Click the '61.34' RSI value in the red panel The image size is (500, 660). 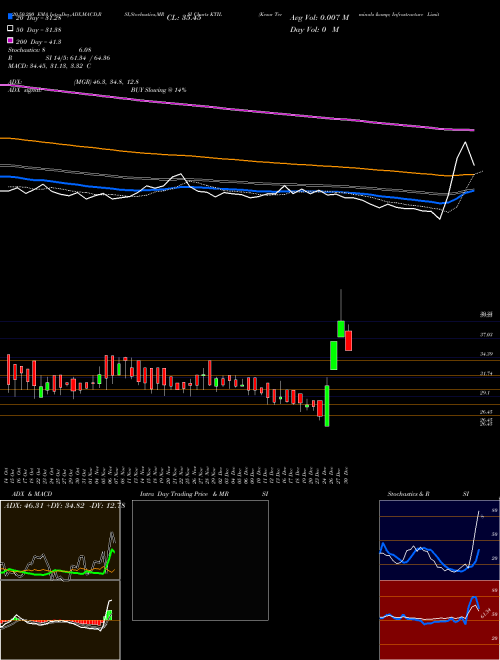click(x=486, y=613)
